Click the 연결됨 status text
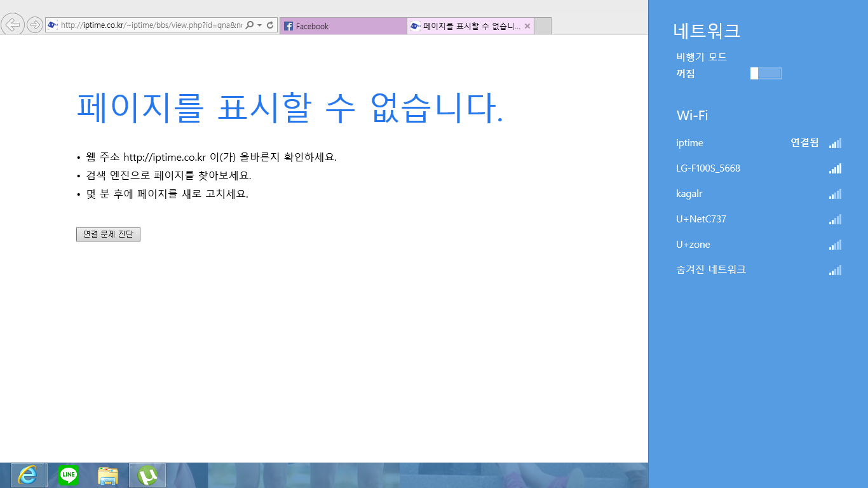 [x=804, y=143]
